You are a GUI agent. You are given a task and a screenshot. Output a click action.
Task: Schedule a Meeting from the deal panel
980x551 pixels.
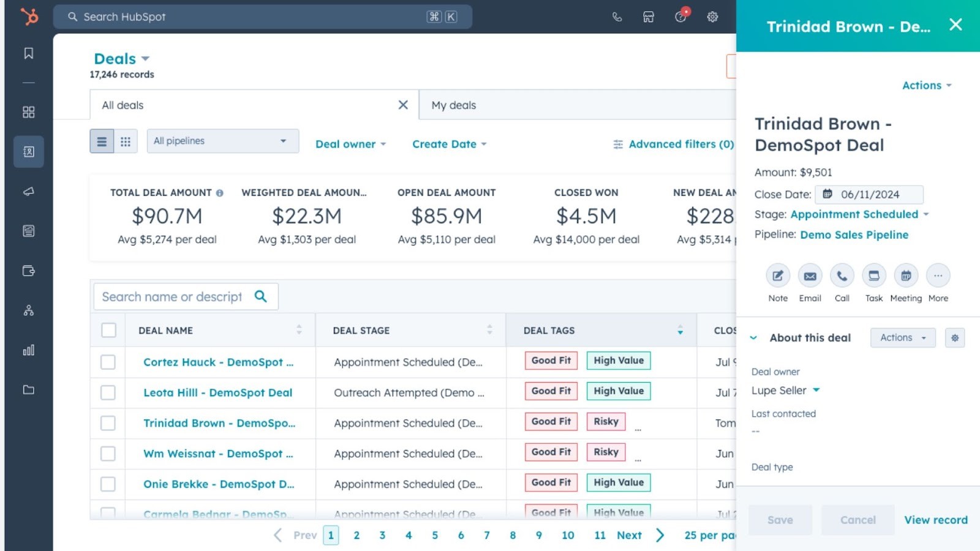905,276
